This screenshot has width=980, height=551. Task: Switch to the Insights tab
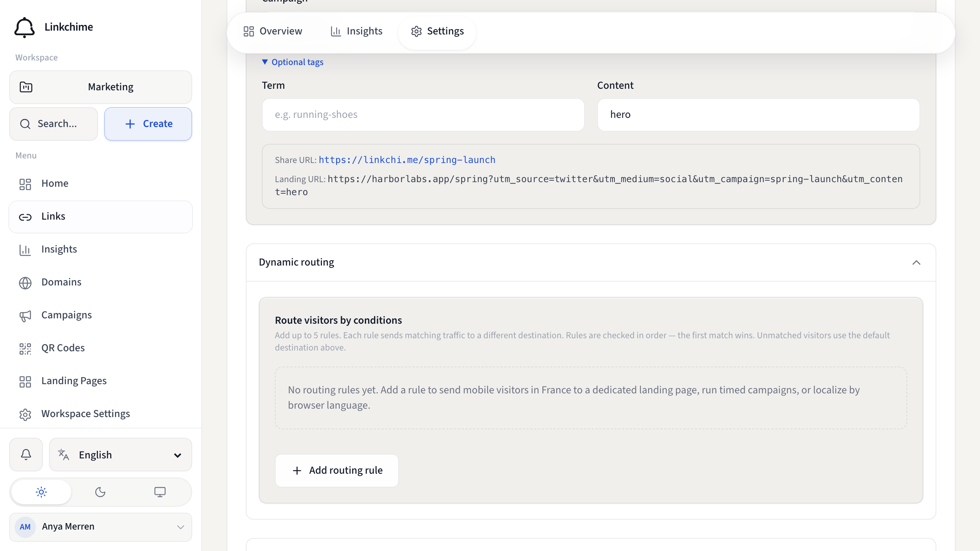click(356, 31)
